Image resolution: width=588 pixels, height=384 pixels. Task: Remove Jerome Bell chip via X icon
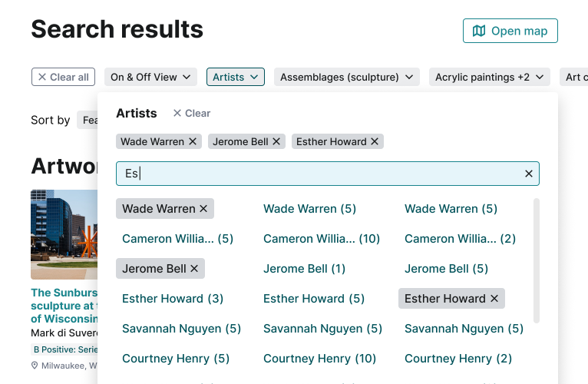(x=276, y=141)
